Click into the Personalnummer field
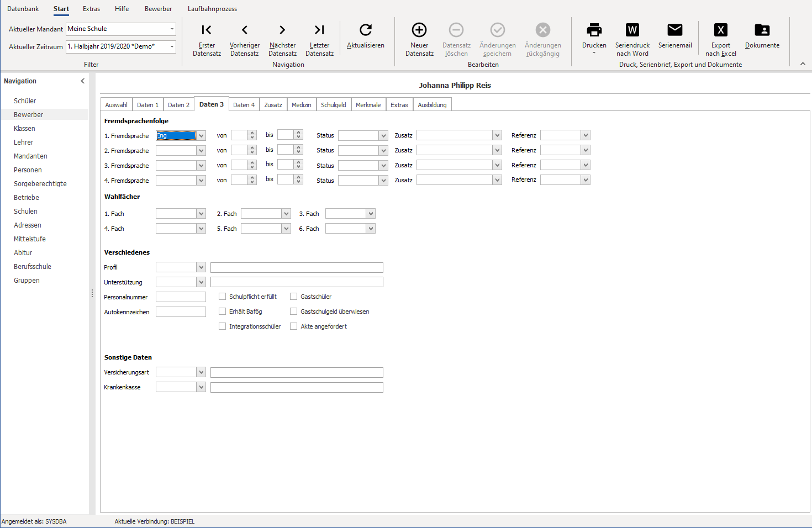The height and width of the screenshot is (528, 812). pyautogui.click(x=181, y=297)
